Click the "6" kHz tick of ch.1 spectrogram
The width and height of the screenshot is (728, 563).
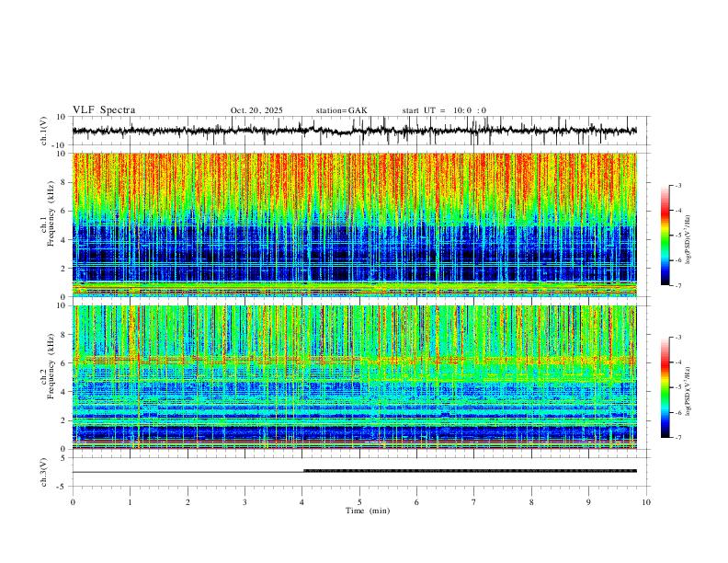click(64, 211)
